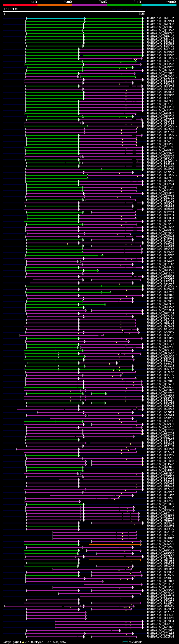Select hit label UniRef100_Q2HRX9
This screenshot has height=644, width=179.
161,455
